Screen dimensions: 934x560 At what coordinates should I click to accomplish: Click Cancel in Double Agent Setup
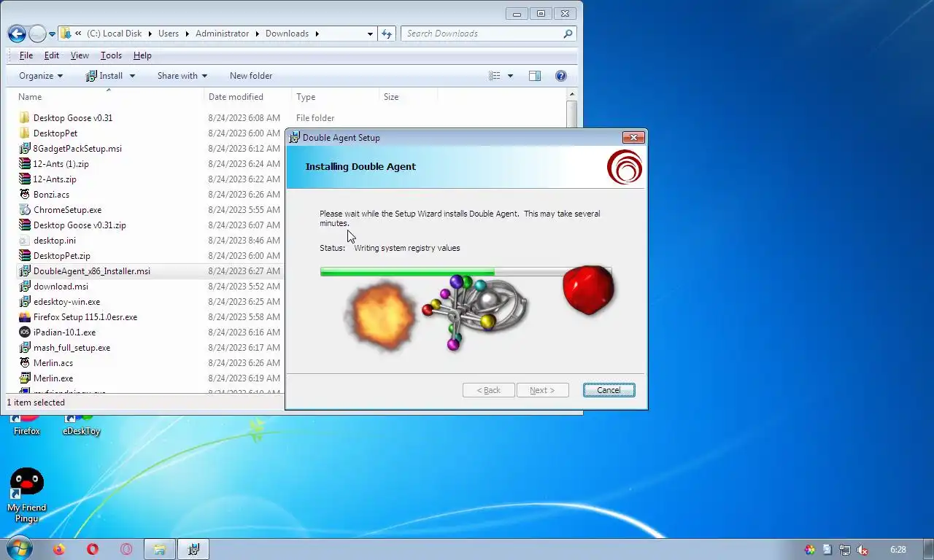[609, 390]
